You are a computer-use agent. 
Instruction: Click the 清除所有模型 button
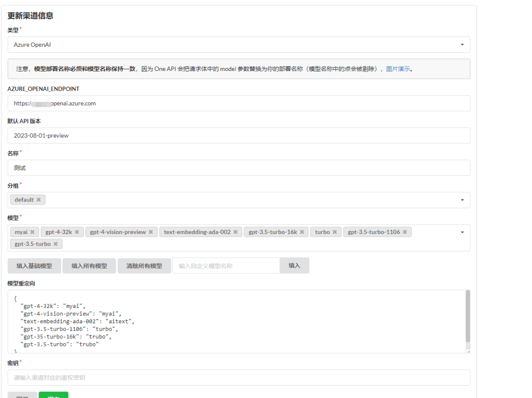pyautogui.click(x=144, y=265)
